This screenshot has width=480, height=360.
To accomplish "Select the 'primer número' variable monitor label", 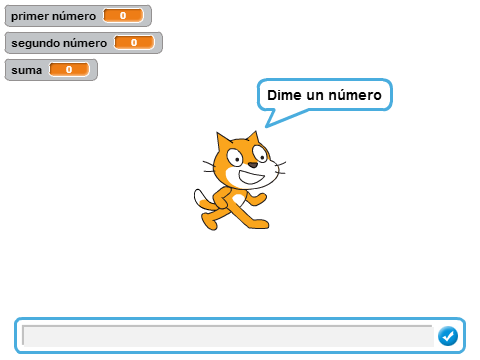I will [53, 16].
